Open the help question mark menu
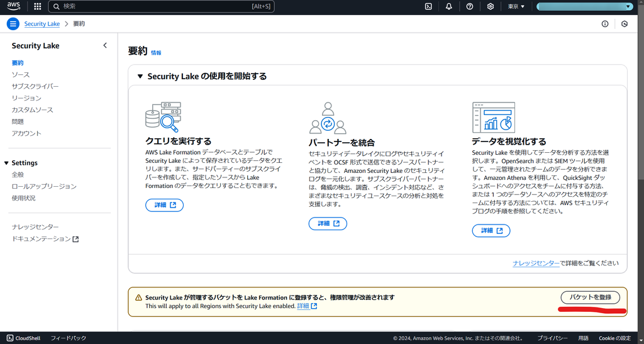The height and width of the screenshot is (344, 644). (x=469, y=6)
